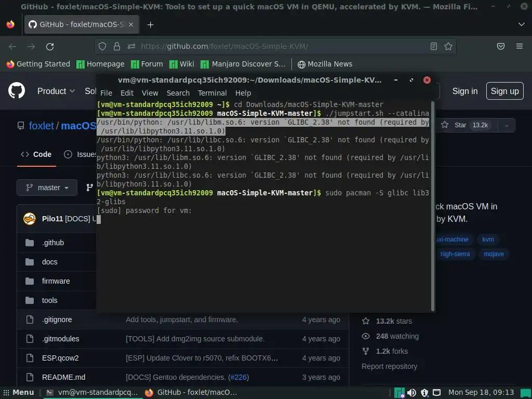Viewport: 532px width, 399px height.
Task: Open Mozilla News bookmark
Action: coord(325,64)
